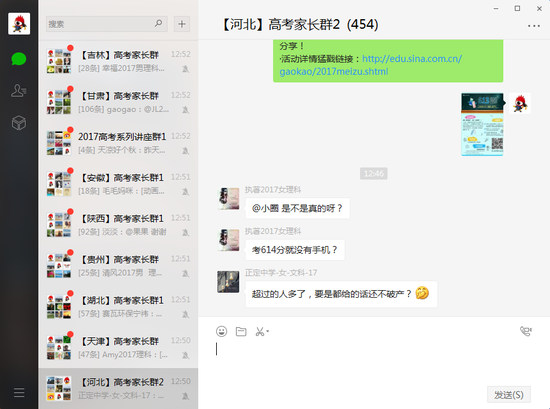The image size is (550, 409).
Task: Select the 2017高考系列讲座群1 chat
Action: 119,143
